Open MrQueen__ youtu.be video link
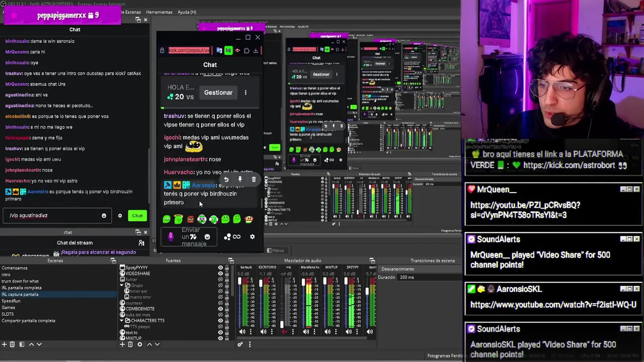This screenshot has width=644, height=362. click(525, 210)
